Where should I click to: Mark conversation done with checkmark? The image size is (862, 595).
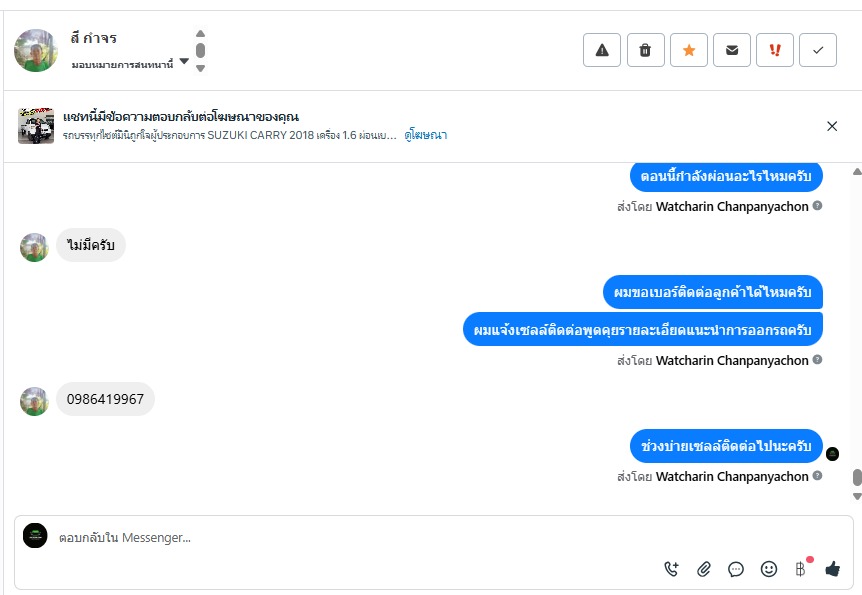click(x=818, y=50)
